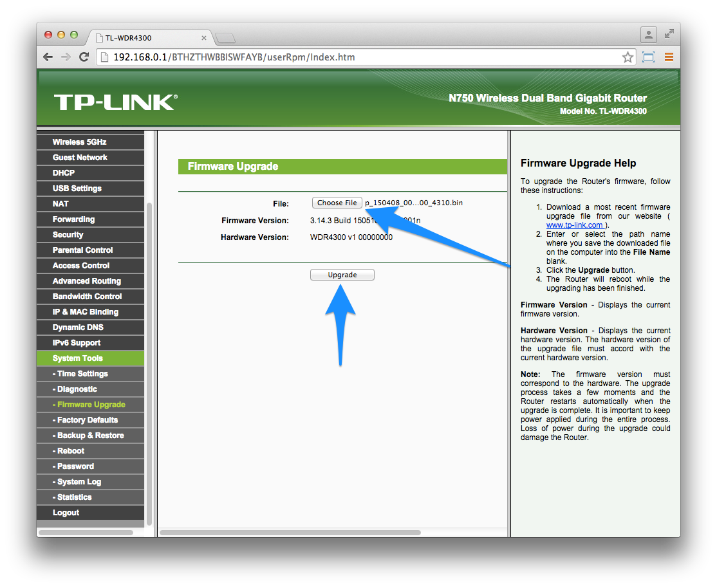Click the firmware version 3.14.3 value

(366, 221)
